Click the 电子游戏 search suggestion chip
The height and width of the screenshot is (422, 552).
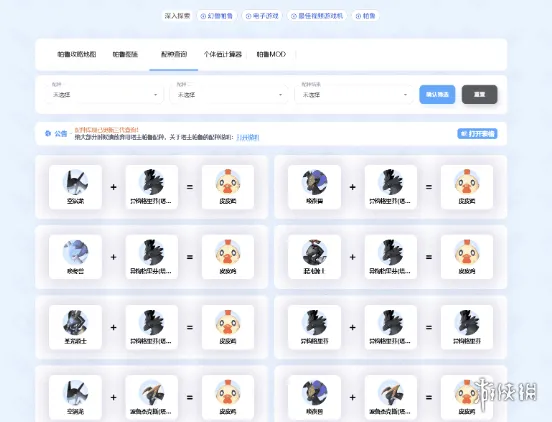(x=262, y=16)
